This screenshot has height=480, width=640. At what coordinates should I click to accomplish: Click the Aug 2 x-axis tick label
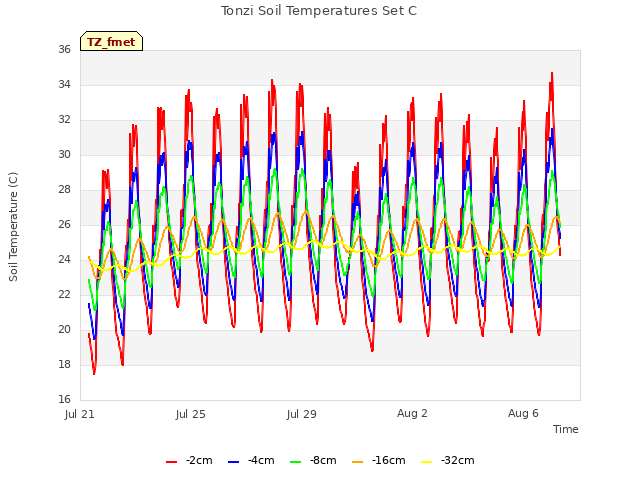(x=412, y=413)
